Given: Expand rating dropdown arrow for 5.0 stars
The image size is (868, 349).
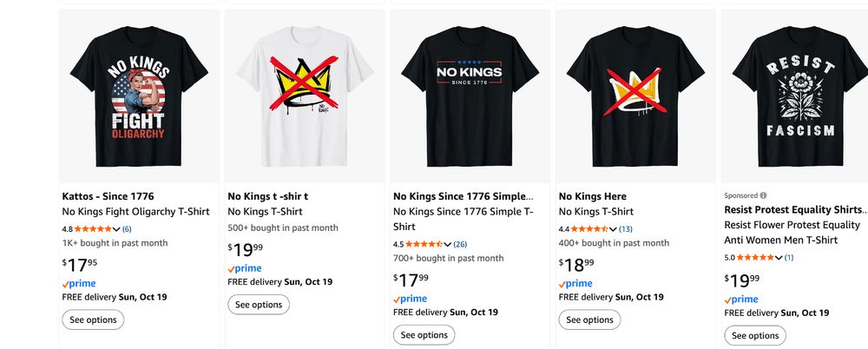Looking at the screenshot, I should pyautogui.click(x=779, y=258).
